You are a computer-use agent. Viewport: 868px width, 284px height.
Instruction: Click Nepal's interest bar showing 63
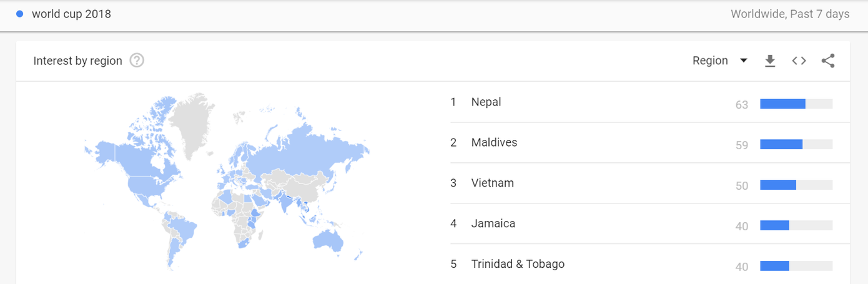[x=796, y=104]
